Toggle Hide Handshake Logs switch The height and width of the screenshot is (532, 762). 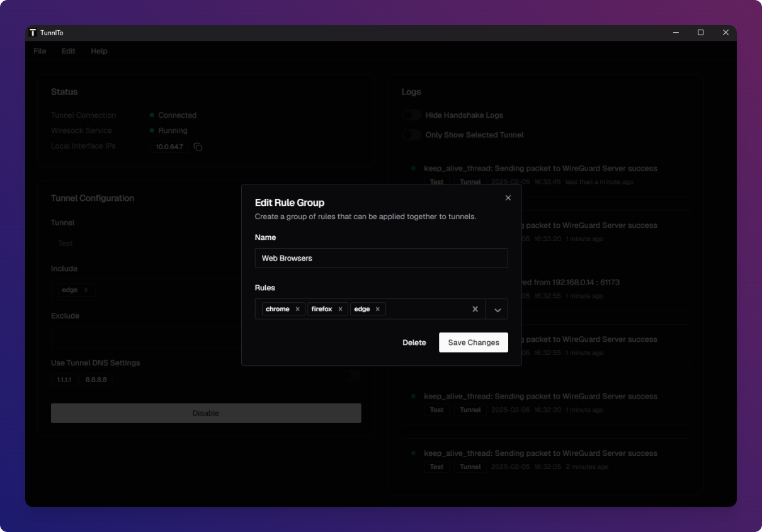tap(412, 115)
